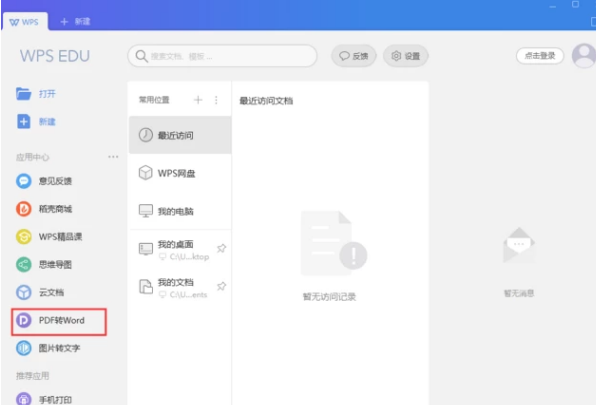Open 设置 settings button
Viewport: 596px width, 405px height.
pyautogui.click(x=406, y=56)
